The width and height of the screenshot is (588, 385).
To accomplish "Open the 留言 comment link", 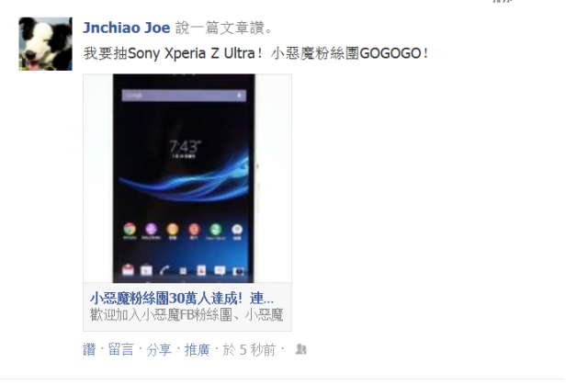I will click(120, 349).
